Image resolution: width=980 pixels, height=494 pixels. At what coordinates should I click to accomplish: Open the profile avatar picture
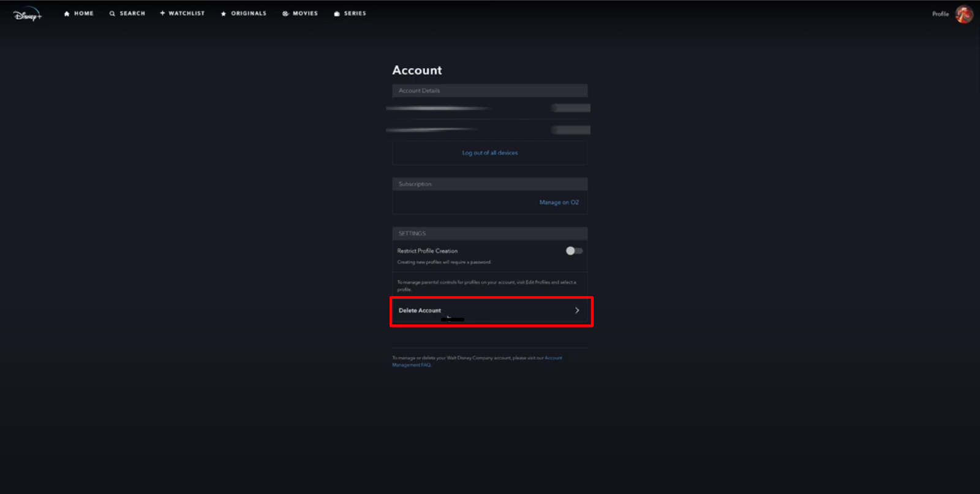(964, 14)
